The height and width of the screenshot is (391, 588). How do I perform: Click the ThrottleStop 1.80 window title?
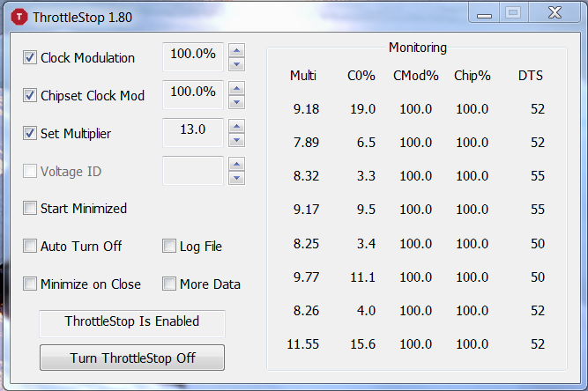[x=82, y=18]
